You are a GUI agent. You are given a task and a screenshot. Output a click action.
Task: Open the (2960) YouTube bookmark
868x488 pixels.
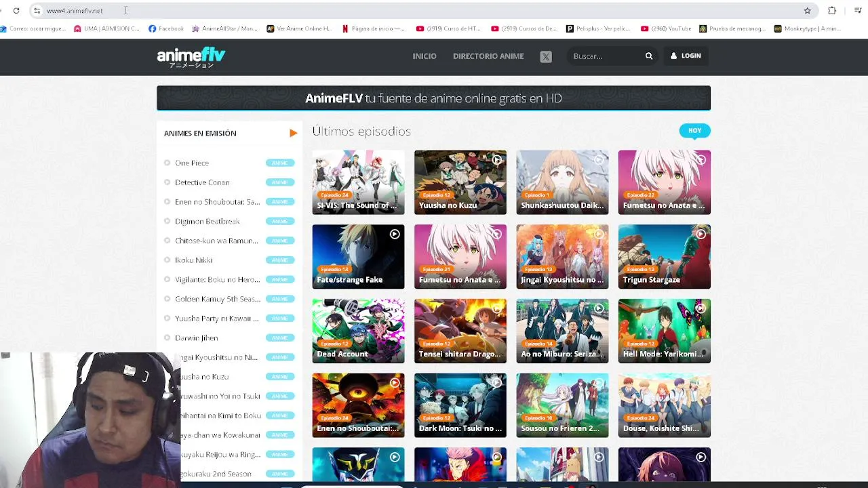pyautogui.click(x=666, y=28)
